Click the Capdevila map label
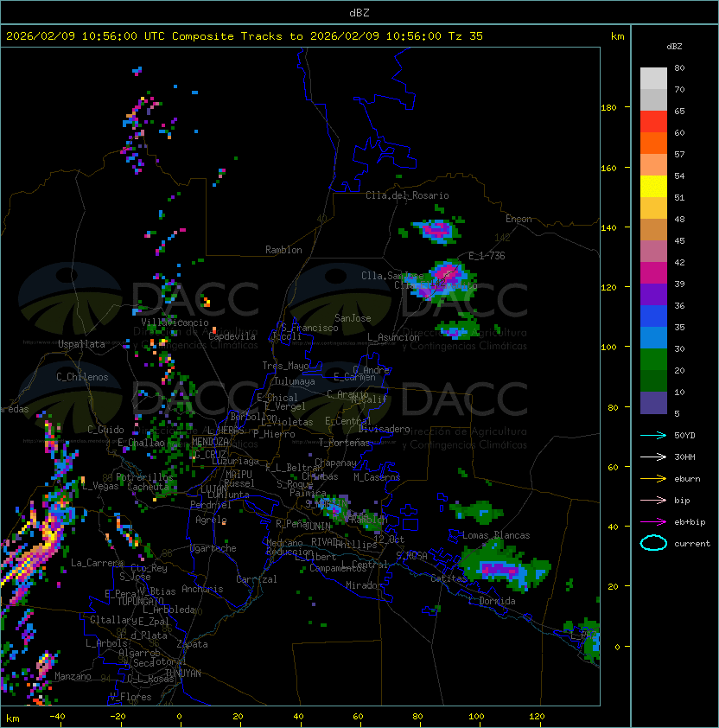 coord(232,336)
